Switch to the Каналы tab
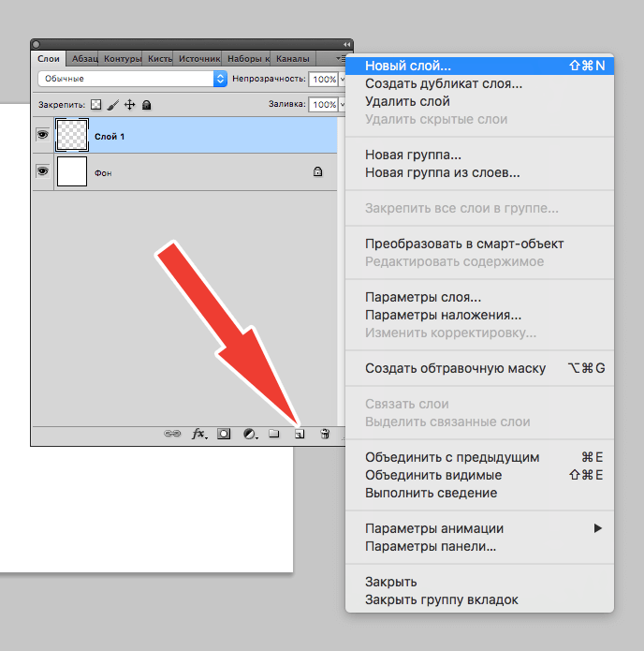644x651 pixels. pos(292,58)
